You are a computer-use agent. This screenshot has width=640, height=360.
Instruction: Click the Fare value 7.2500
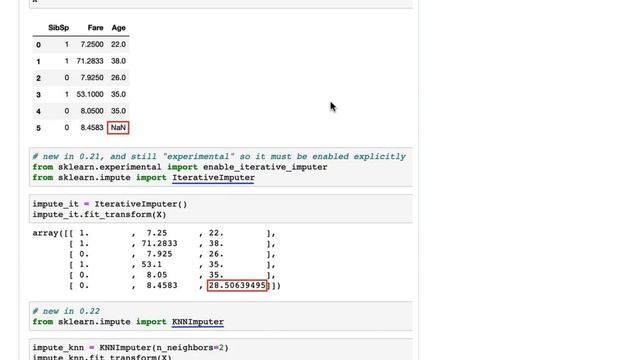tap(92, 44)
